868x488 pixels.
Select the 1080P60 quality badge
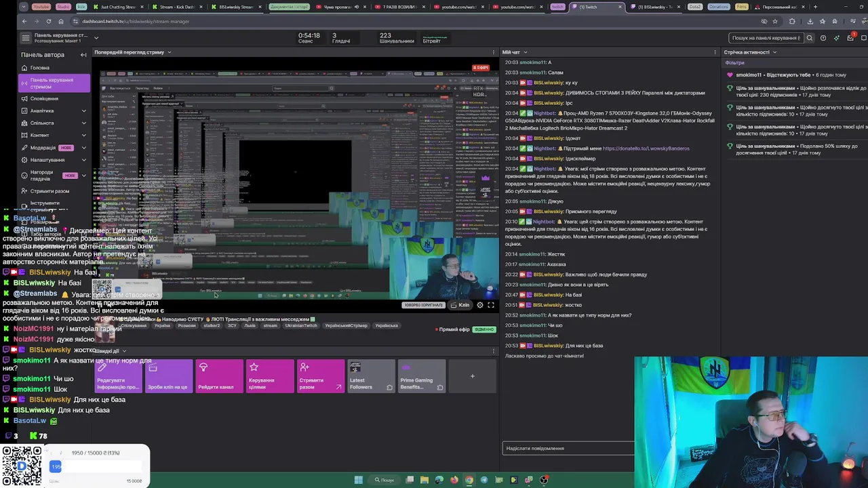coord(423,305)
